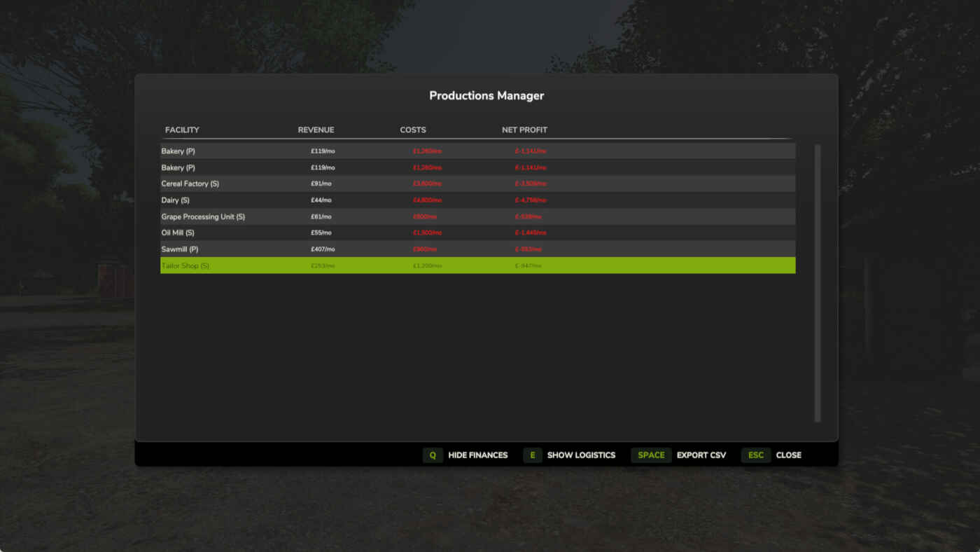The width and height of the screenshot is (980, 552).
Task: Pick the Dairy (S) facility row
Action: tap(477, 200)
